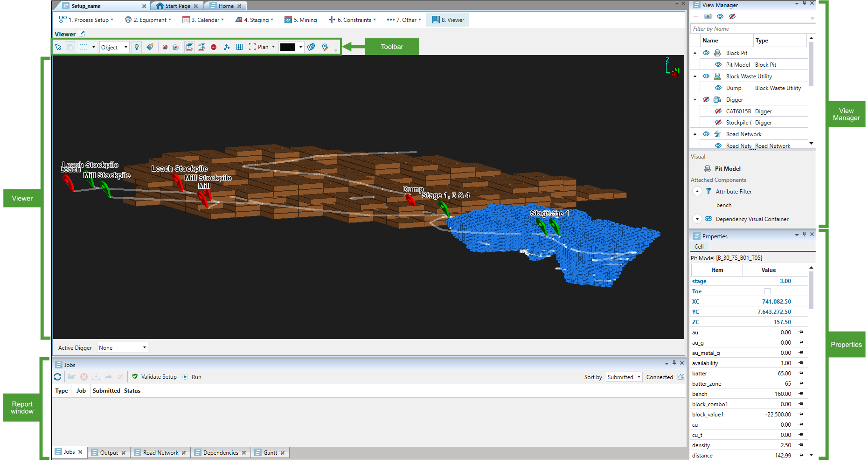Open the 5. Mining tab
Viewport: 868px width, 464px height.
[301, 20]
